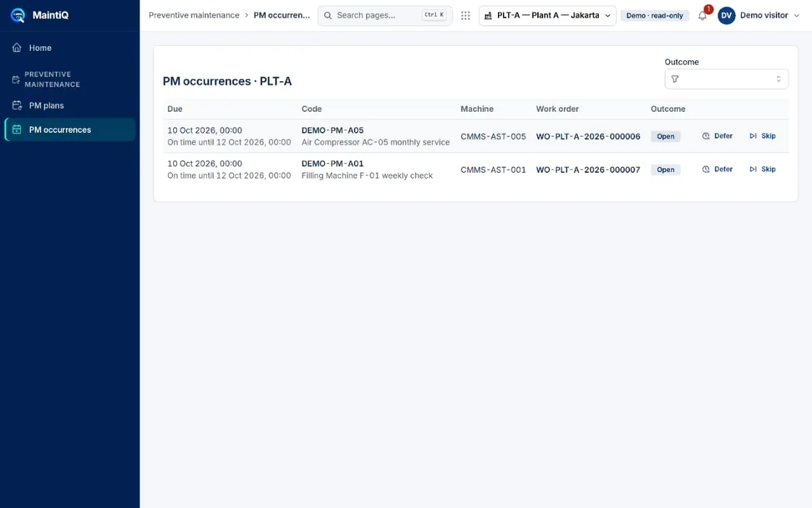Expand the PLT-A Plant A Jakarta selector
The height and width of the screenshot is (508, 812).
(547, 16)
